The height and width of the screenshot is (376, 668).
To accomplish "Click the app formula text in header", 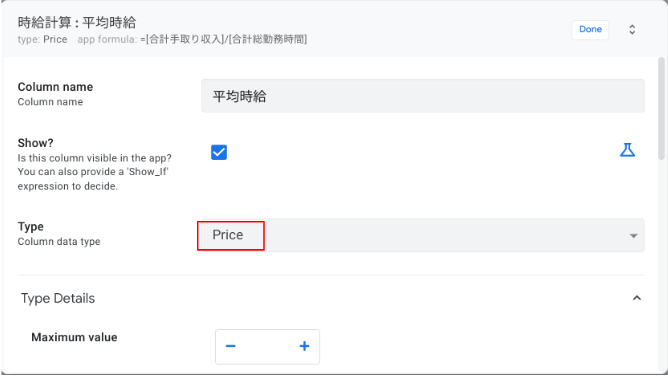I will tap(192, 40).
